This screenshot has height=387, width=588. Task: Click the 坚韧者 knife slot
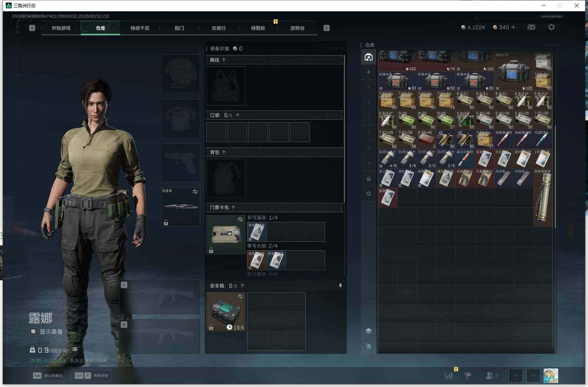[x=180, y=207]
